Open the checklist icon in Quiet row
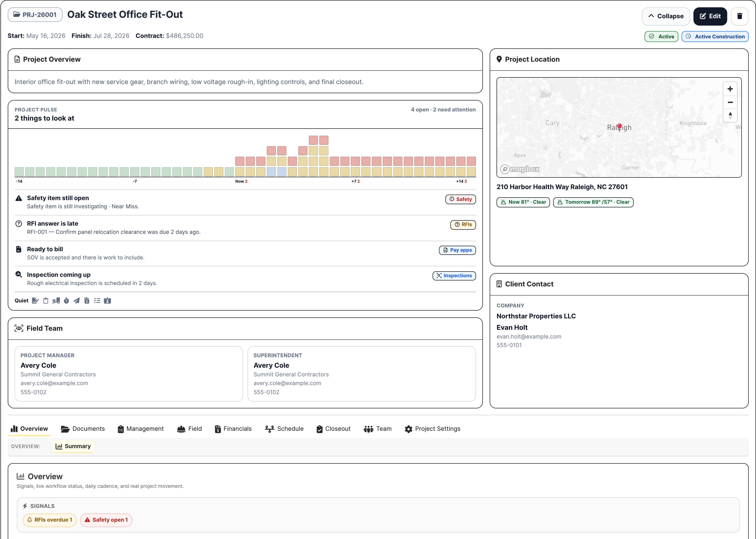This screenshot has width=756, height=539. click(x=97, y=301)
